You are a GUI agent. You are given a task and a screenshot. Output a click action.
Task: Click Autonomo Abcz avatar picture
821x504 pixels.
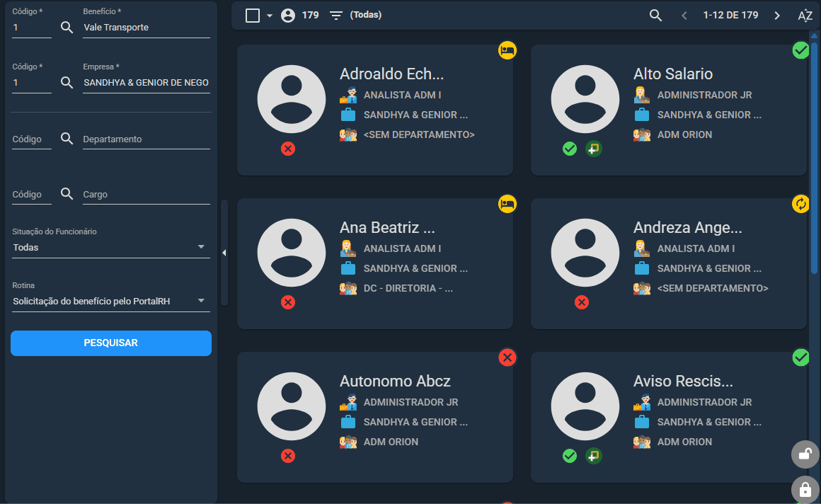(292, 406)
